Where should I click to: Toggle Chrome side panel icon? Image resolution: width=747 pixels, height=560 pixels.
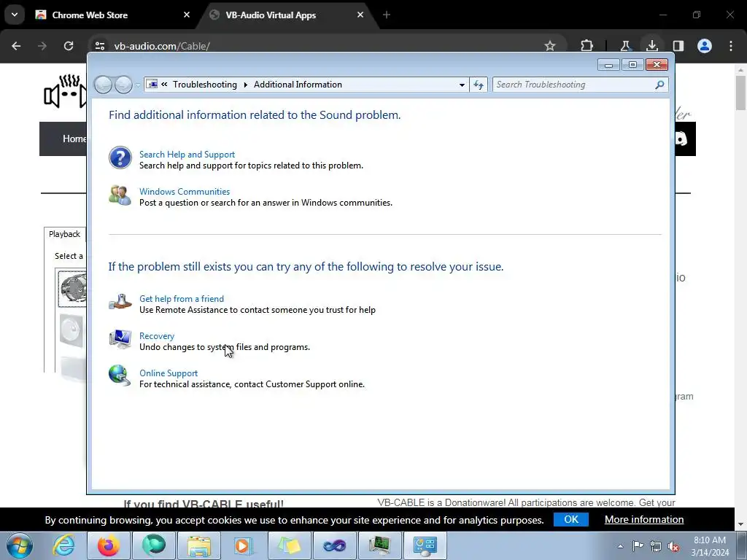(678, 46)
